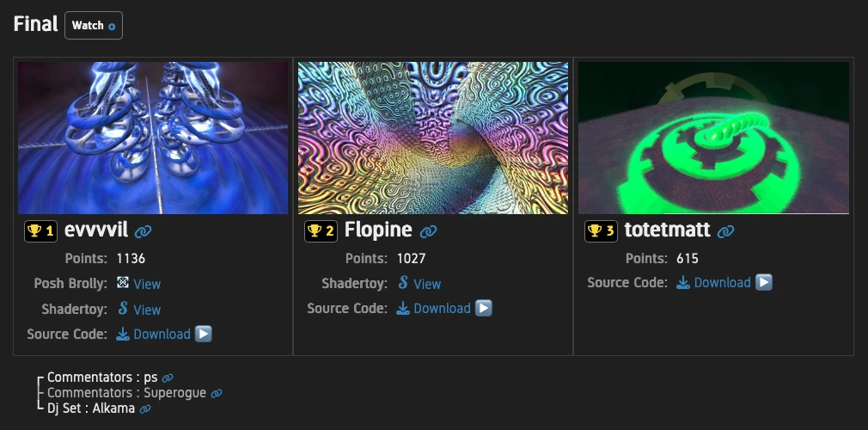Screen dimensions: 868x430
Task: Click the link icon beside totetmatt
Action: click(x=726, y=231)
